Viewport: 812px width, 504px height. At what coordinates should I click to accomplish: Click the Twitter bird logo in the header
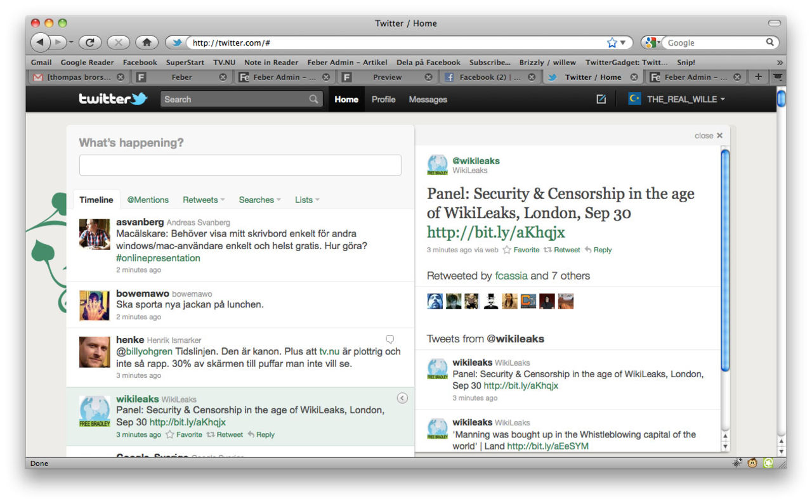(x=113, y=99)
